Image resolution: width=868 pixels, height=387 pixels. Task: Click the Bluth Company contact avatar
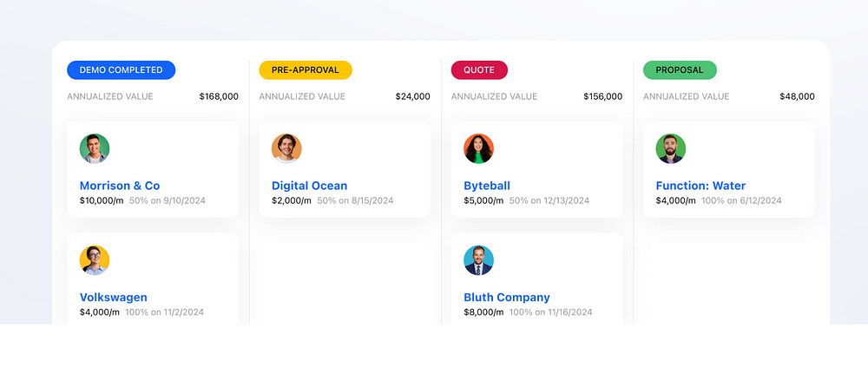point(479,260)
